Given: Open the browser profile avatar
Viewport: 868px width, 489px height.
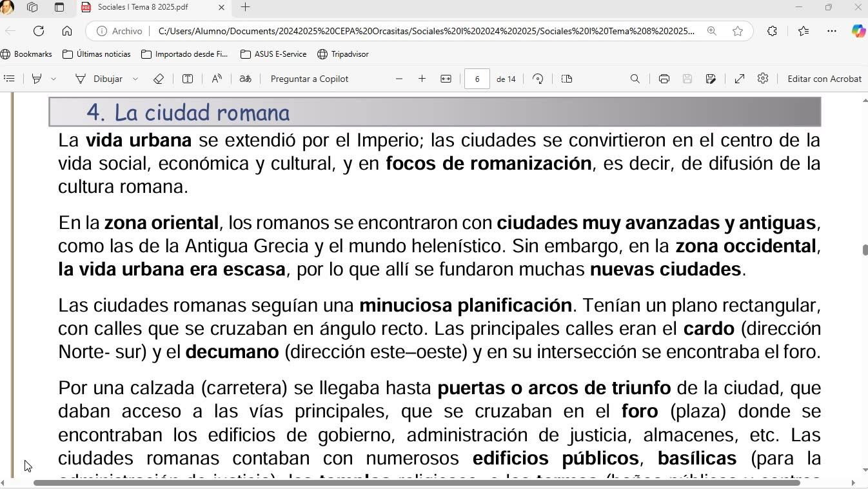Looking at the screenshot, I should [x=6, y=7].
